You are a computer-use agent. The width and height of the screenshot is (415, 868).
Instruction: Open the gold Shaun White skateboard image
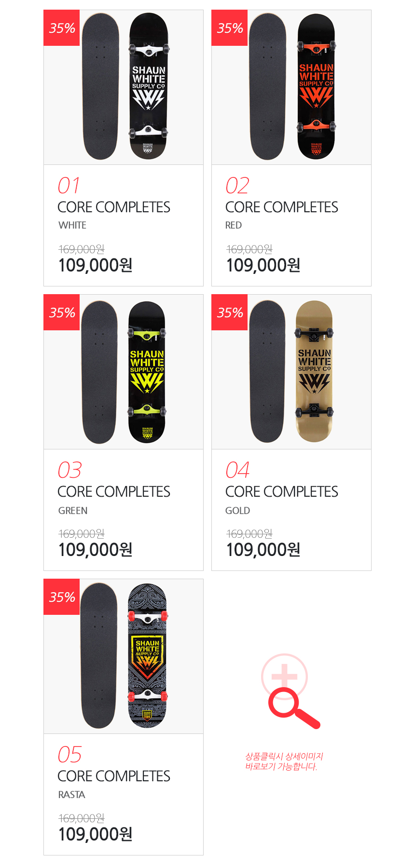[x=292, y=371]
